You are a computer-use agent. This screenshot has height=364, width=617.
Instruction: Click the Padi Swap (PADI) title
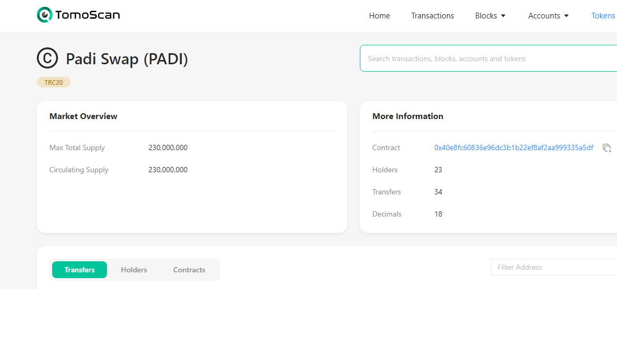126,59
